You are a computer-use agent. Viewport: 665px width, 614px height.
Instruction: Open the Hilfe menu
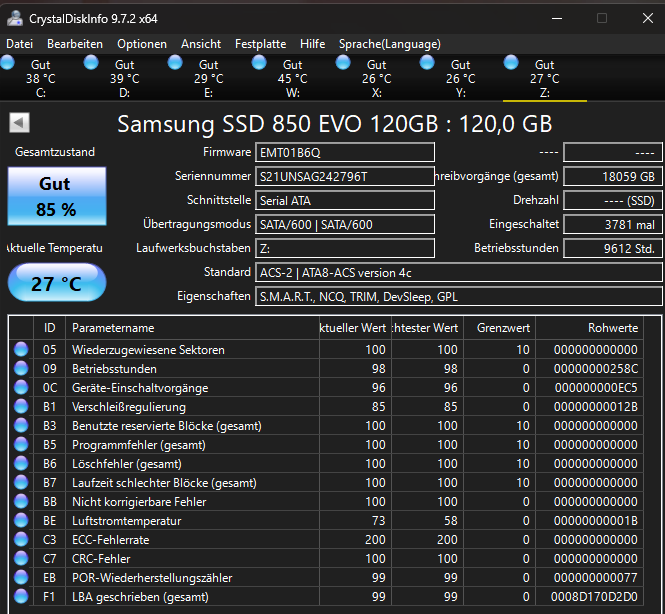tap(313, 44)
